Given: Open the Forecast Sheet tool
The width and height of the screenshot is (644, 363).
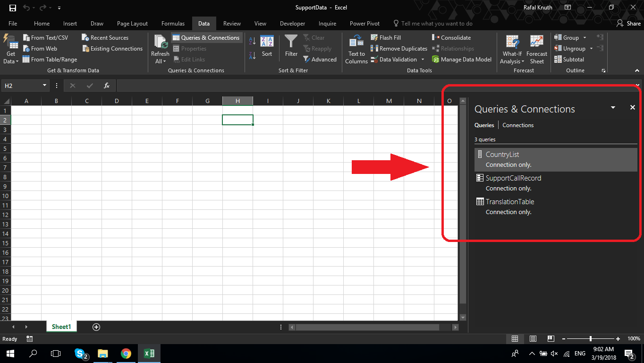Looking at the screenshot, I should point(536,48).
